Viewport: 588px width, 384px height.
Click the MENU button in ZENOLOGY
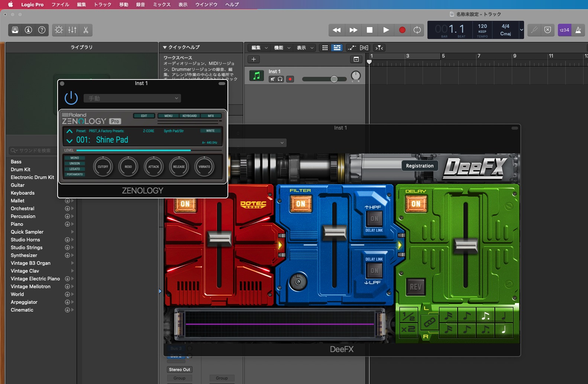168,116
